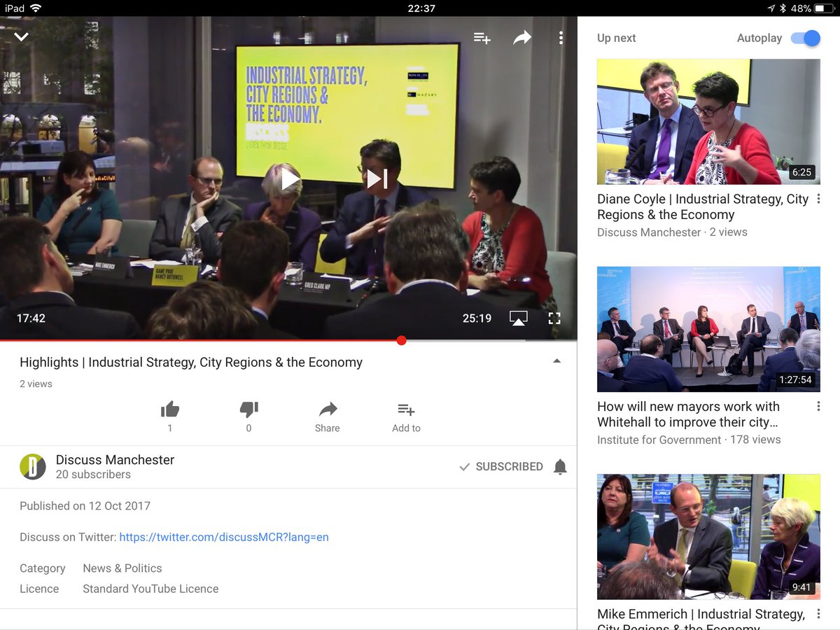Open the Discuss Manchester channel avatar
Screen dimensions: 840x630
pos(33,466)
